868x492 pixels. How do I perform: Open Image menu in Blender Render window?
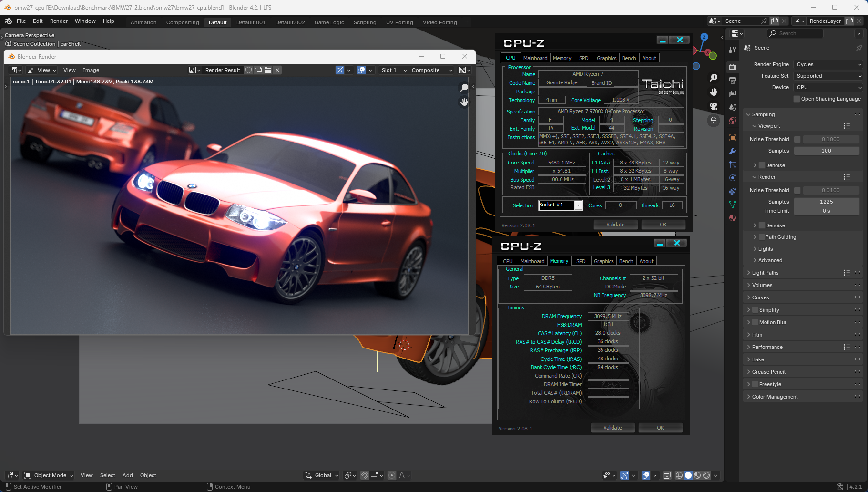click(91, 70)
